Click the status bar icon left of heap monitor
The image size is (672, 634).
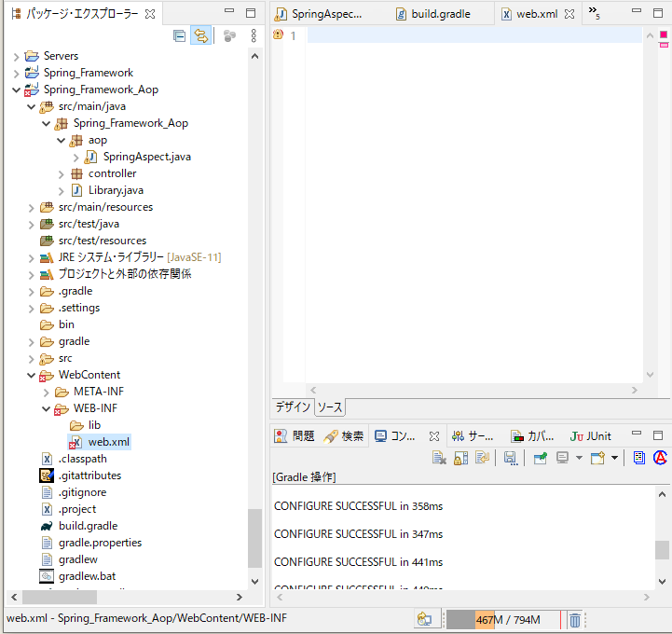coord(424,619)
